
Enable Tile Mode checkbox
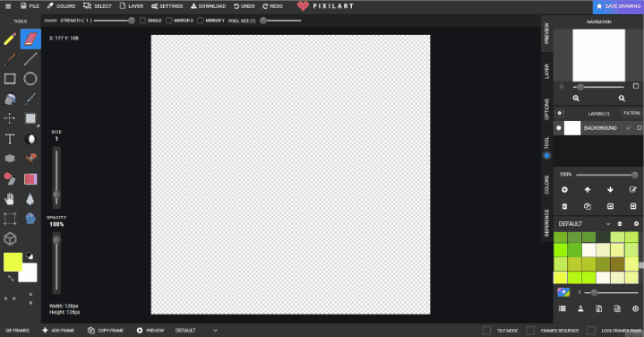(x=486, y=331)
